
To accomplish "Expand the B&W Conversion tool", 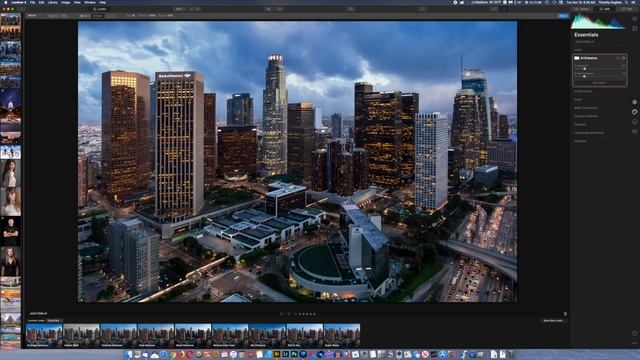I will tap(586, 108).
